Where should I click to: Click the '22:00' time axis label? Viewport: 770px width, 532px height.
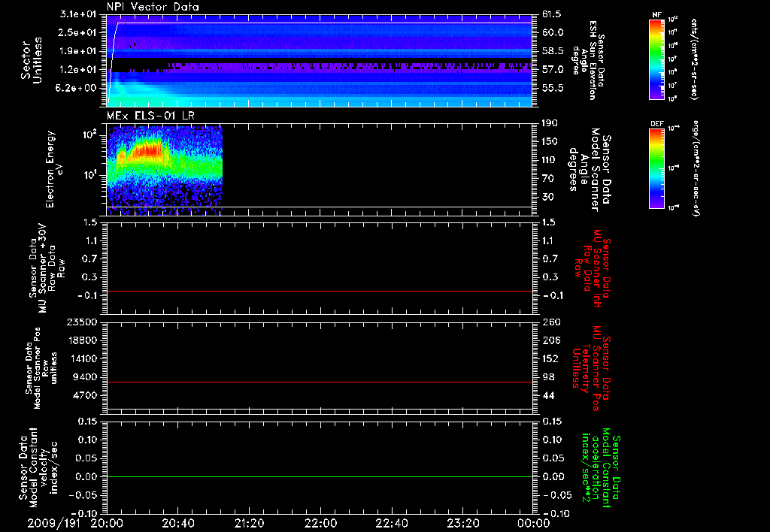320,524
